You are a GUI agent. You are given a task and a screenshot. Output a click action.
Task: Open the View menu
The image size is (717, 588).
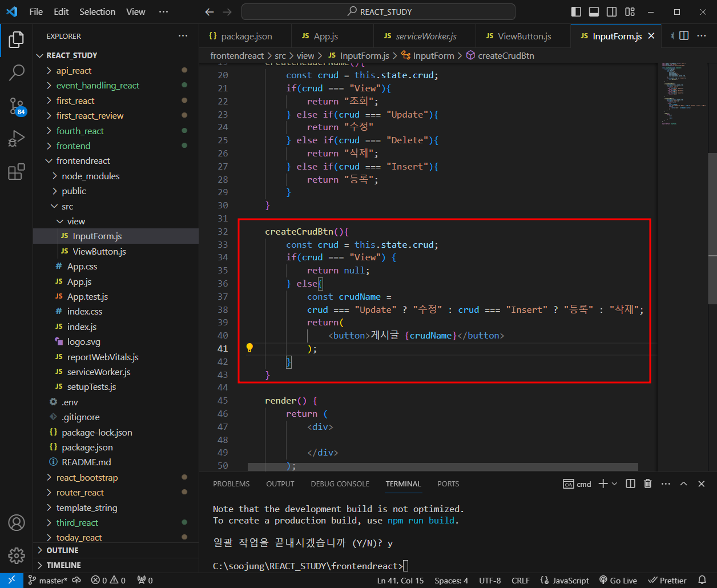coord(136,12)
